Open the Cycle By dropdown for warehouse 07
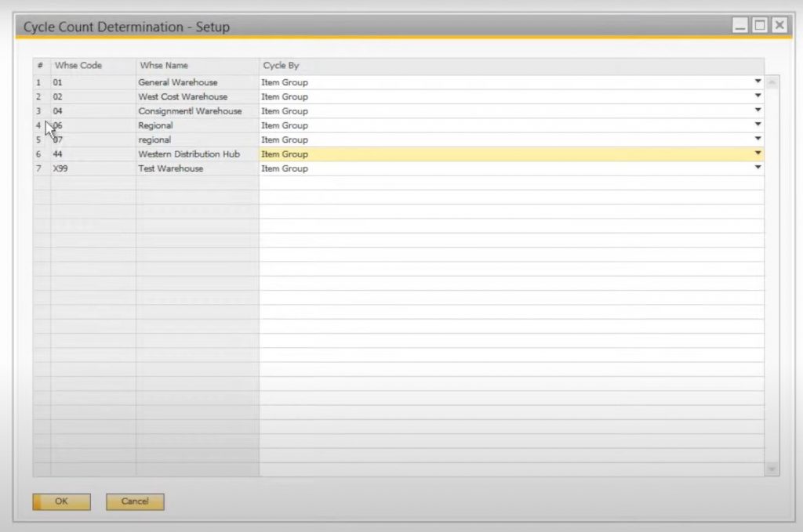Viewport: 803px width, 532px height. [757, 139]
